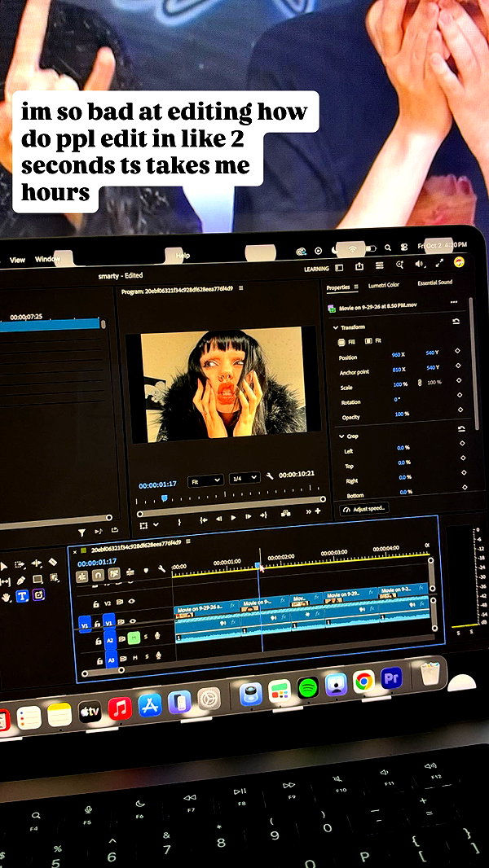Click the Rotation value field
Image resolution: width=489 pixels, height=868 pixels.
[397, 398]
